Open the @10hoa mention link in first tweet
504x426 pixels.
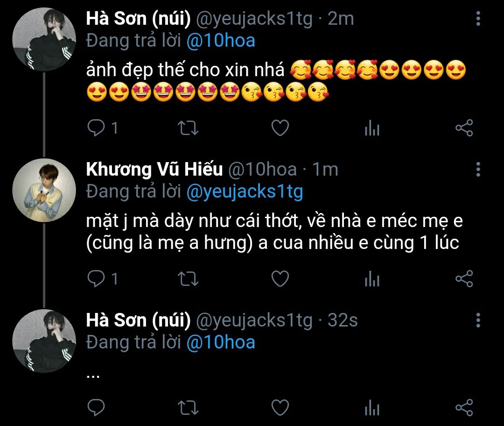[221, 41]
